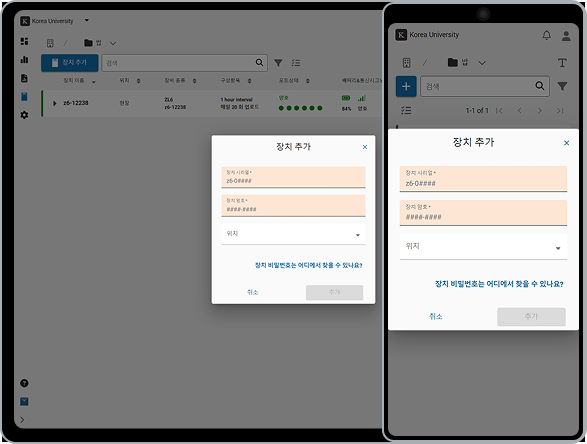This screenshot has height=444, width=587.
Task: Open the dashboard icon in left sidebar
Action: (24, 41)
